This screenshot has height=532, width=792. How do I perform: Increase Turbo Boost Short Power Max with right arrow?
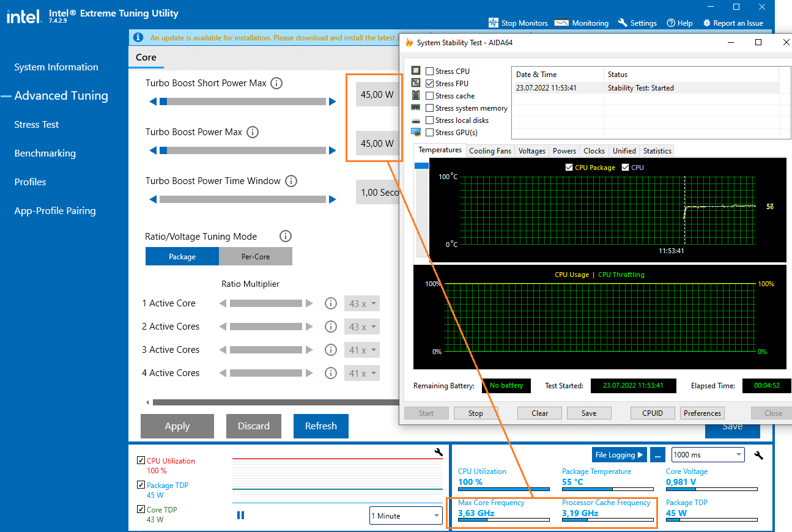(333, 102)
